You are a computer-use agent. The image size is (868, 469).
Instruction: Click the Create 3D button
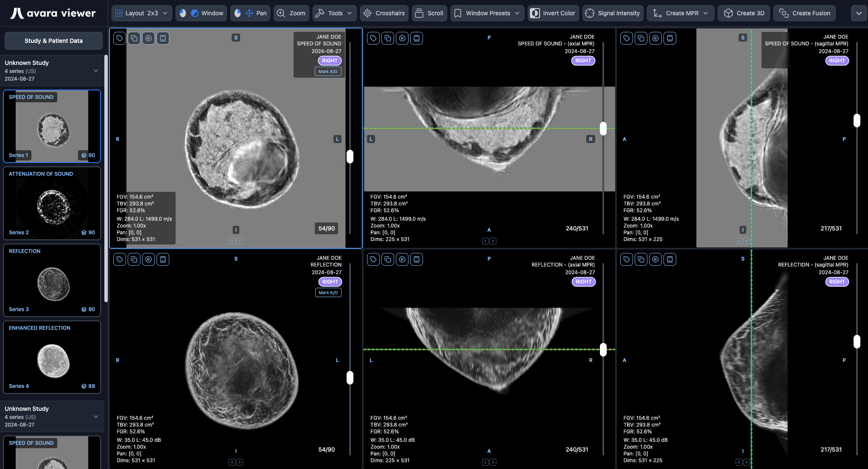pyautogui.click(x=744, y=13)
